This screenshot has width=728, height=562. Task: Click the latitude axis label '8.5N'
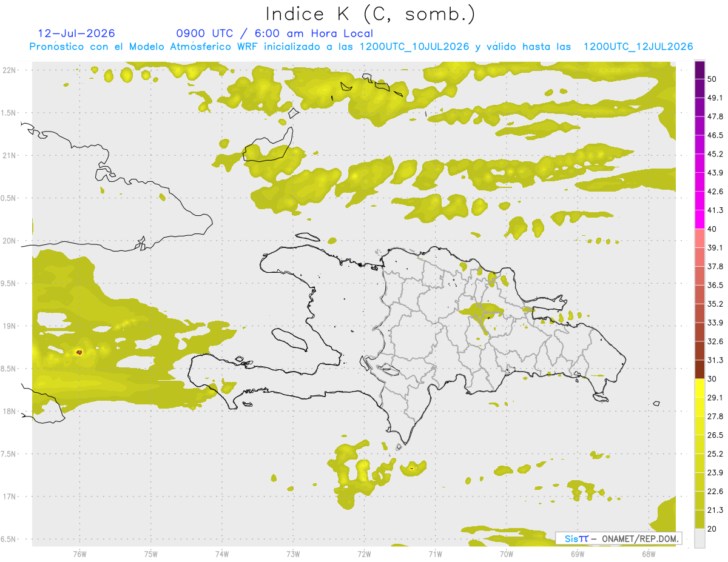tap(9, 369)
